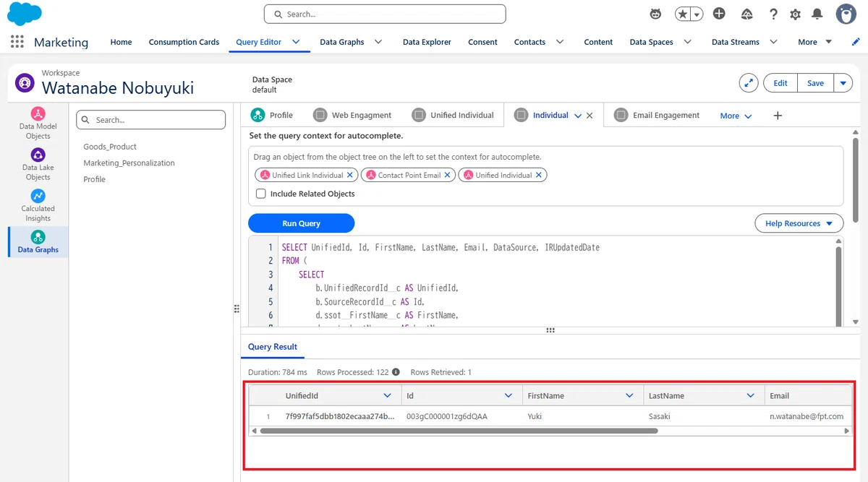Click the Edit button

(780, 83)
